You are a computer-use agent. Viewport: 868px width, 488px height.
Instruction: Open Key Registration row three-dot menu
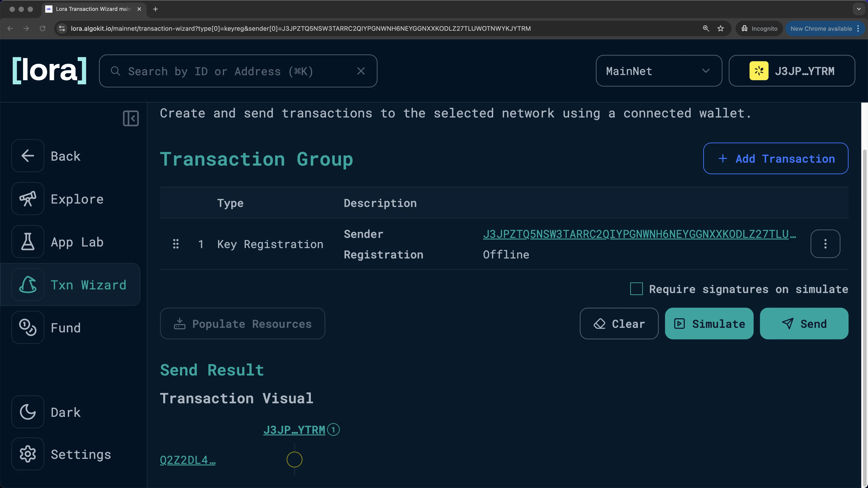[825, 244]
